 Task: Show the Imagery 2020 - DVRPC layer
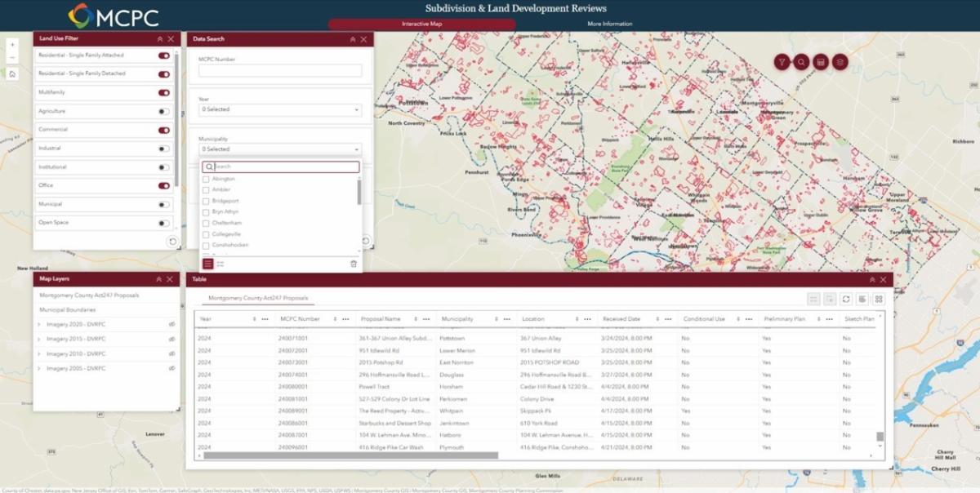point(172,324)
